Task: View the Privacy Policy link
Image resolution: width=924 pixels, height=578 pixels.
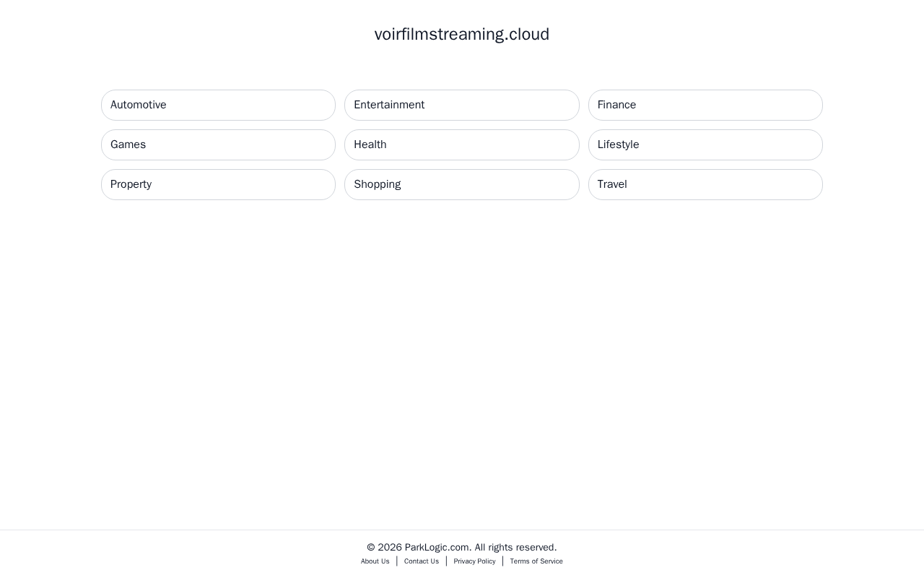Action: pyautogui.click(x=474, y=561)
